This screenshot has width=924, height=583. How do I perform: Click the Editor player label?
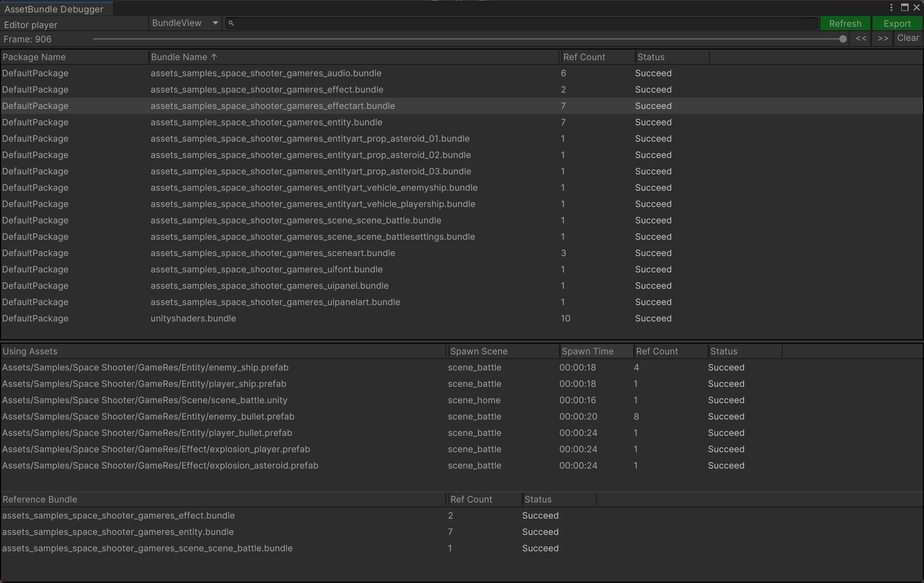[31, 25]
